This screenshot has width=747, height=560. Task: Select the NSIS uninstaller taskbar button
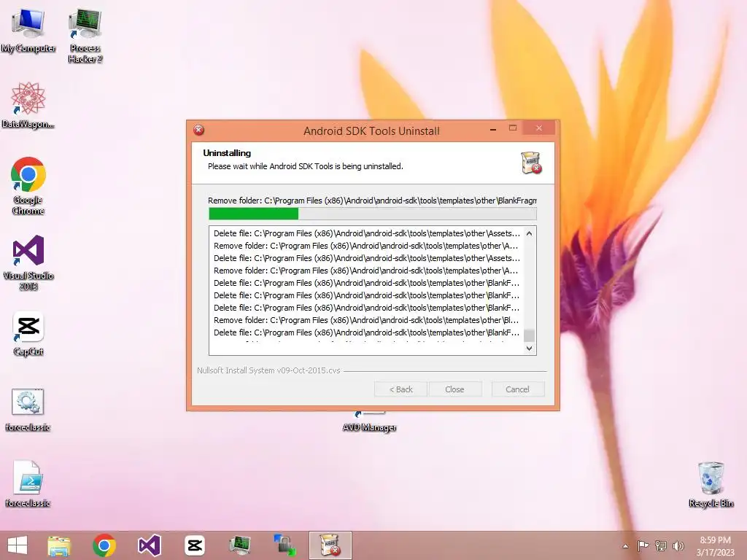(x=330, y=545)
